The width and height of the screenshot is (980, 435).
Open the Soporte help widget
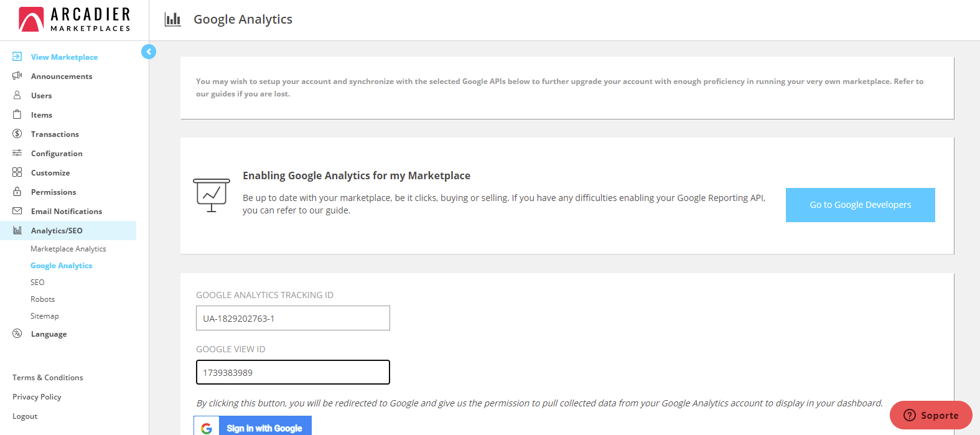pos(930,415)
